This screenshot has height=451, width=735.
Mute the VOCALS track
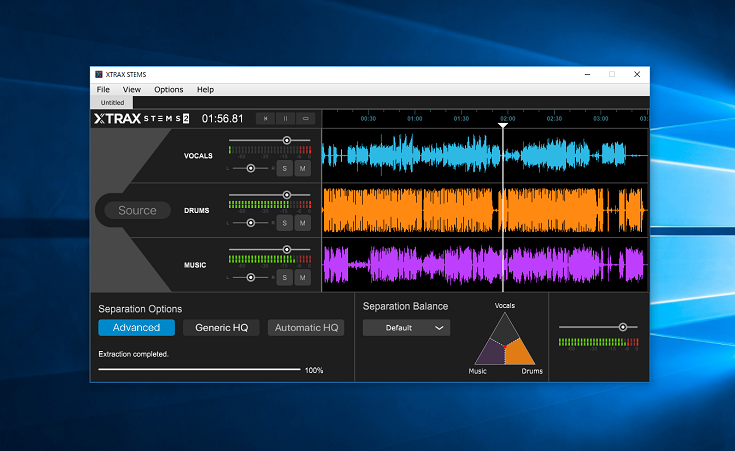(303, 168)
